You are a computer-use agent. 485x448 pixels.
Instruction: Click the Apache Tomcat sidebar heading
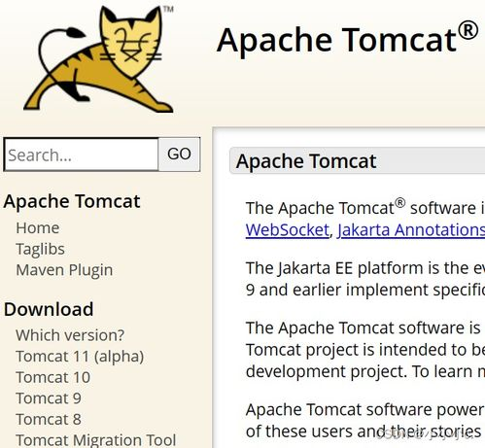(x=72, y=201)
